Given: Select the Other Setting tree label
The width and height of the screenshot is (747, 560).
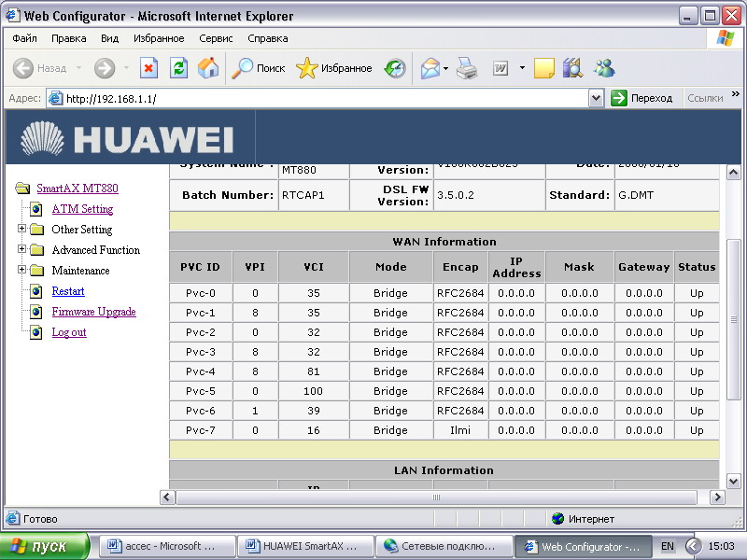Looking at the screenshot, I should (x=82, y=230).
